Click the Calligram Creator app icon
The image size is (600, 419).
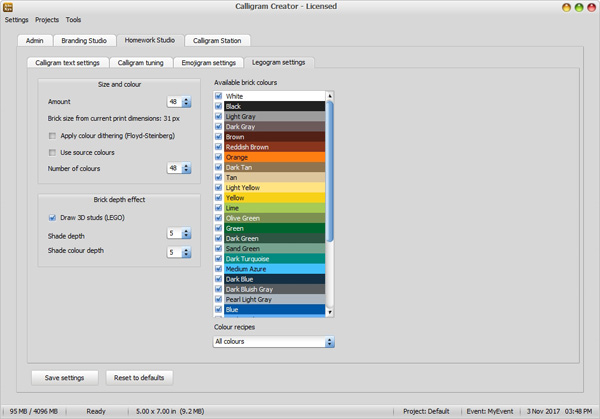tap(8, 7)
